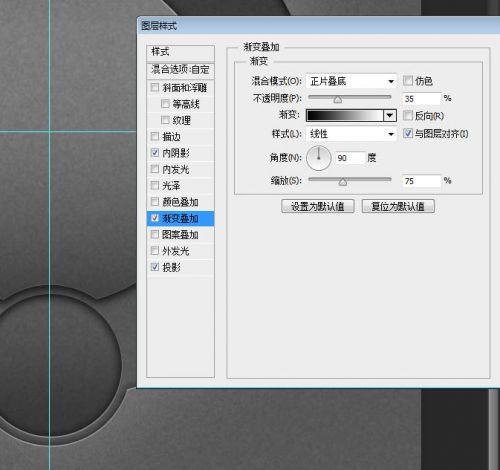This screenshot has height=470, width=500.
Task: Open the 样式 dropdown showing 线性
Action: tap(351, 134)
